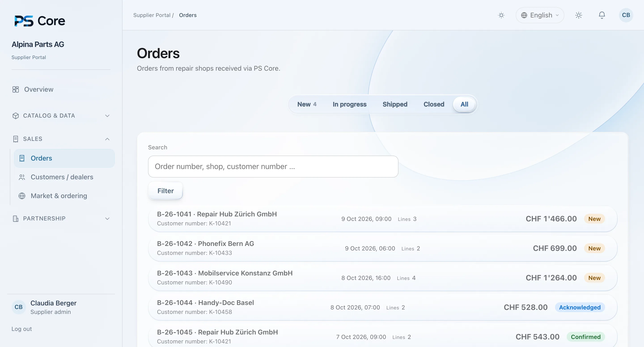Viewport: 644px width, 347px height.
Task: Click the sun icon left of English
Action: (x=501, y=15)
